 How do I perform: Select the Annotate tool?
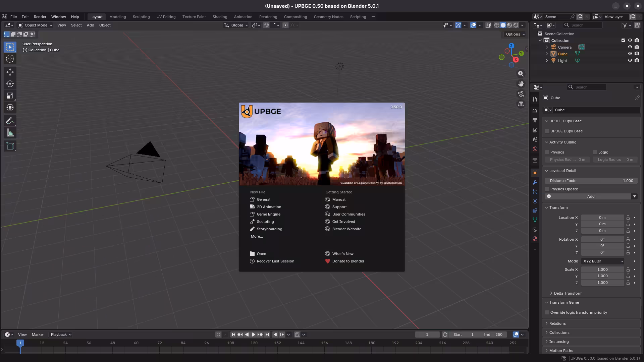point(10,121)
